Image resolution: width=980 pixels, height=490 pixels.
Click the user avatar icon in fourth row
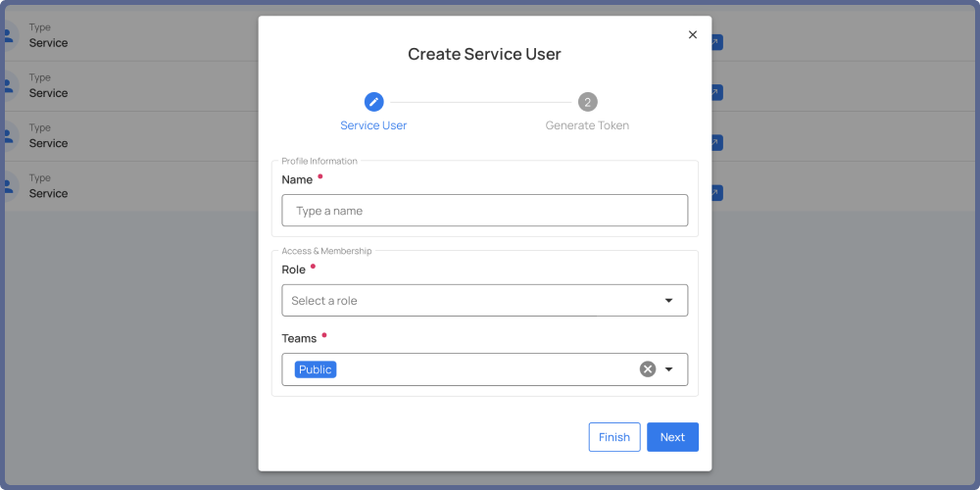(x=8, y=186)
